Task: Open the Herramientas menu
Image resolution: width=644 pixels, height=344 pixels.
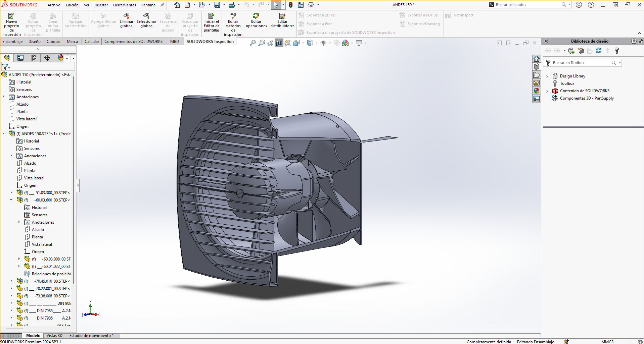Action: (x=124, y=5)
